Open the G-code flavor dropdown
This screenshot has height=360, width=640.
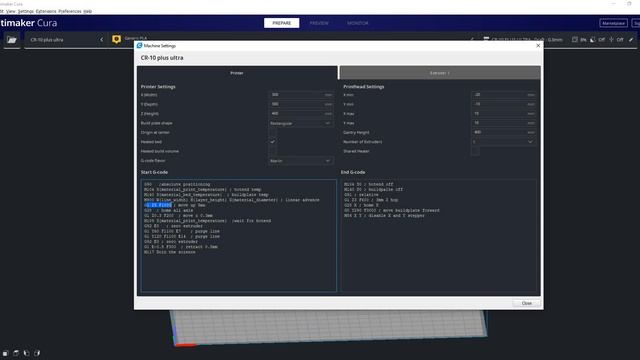point(301,161)
